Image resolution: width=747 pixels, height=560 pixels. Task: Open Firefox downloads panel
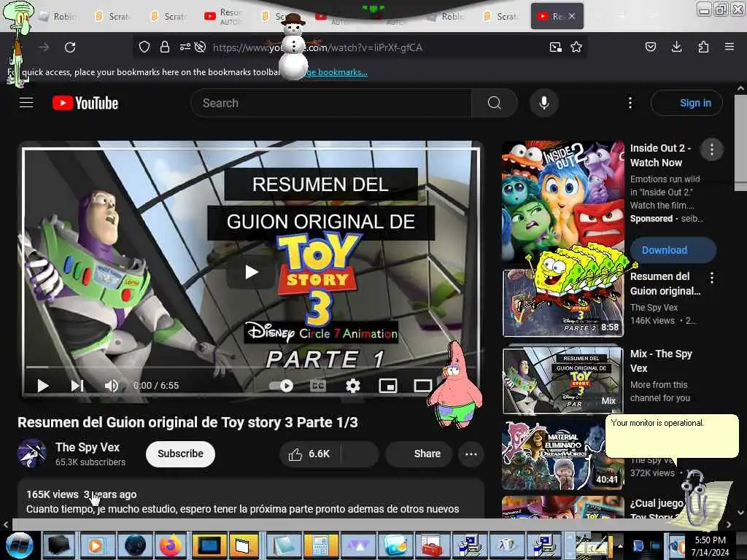pyautogui.click(x=676, y=47)
